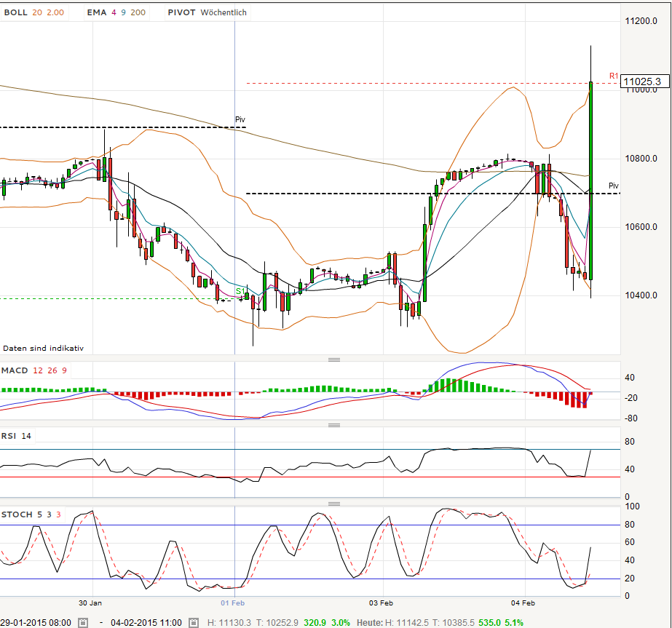
Task: Grab the resize handle above the RSI panel
Action: click(x=334, y=425)
